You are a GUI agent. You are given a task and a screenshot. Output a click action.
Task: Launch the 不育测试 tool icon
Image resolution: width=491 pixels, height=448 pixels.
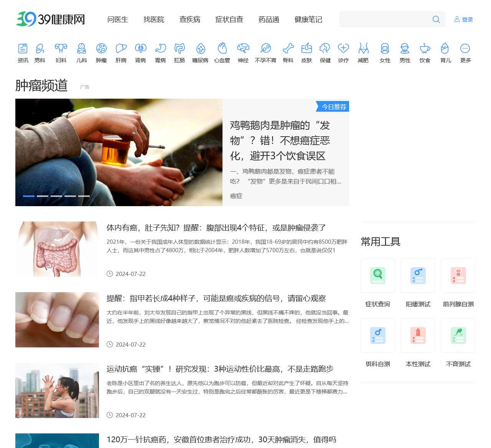(x=458, y=336)
